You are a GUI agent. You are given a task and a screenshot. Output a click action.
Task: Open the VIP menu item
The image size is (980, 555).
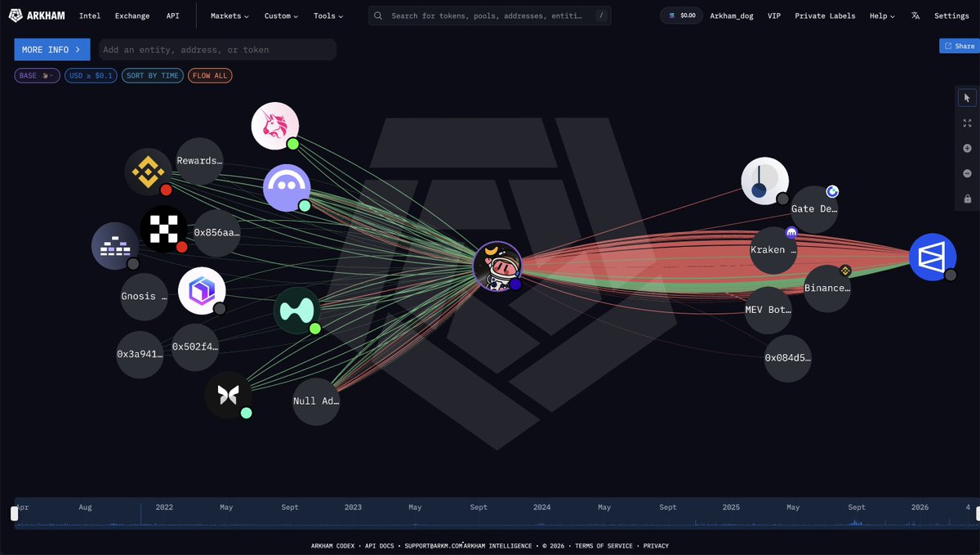[774, 16]
